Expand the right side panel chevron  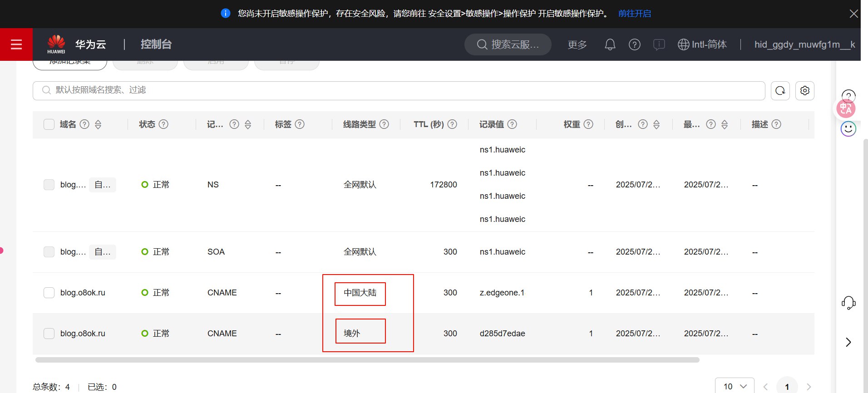tap(848, 342)
